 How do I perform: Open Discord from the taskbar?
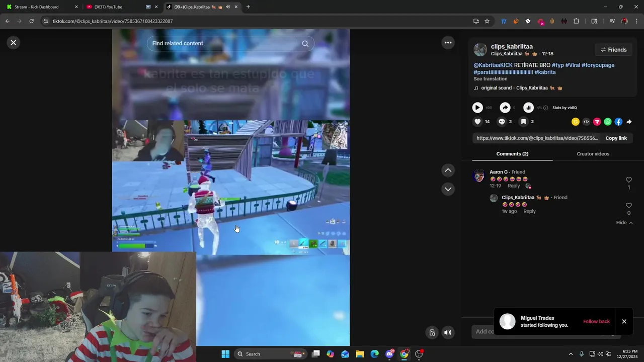(x=389, y=354)
